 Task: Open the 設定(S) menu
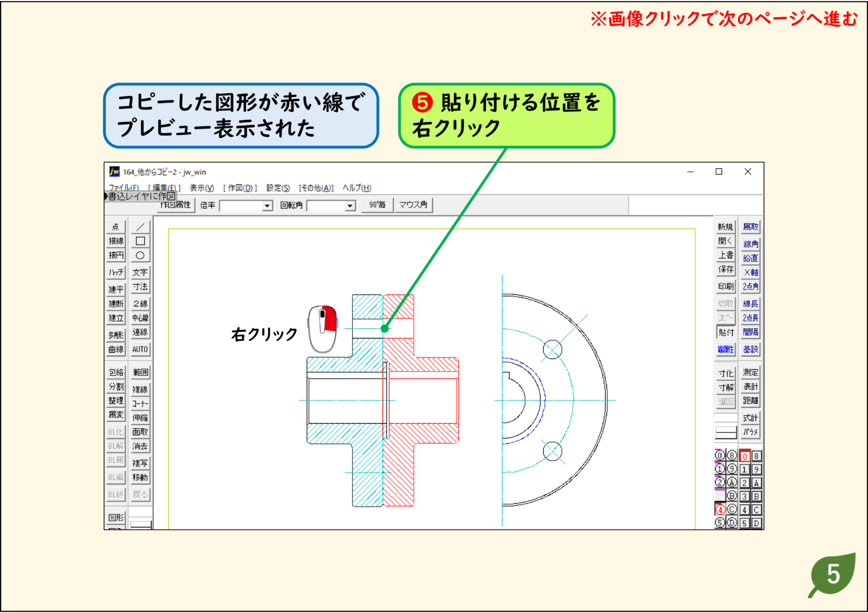click(277, 188)
